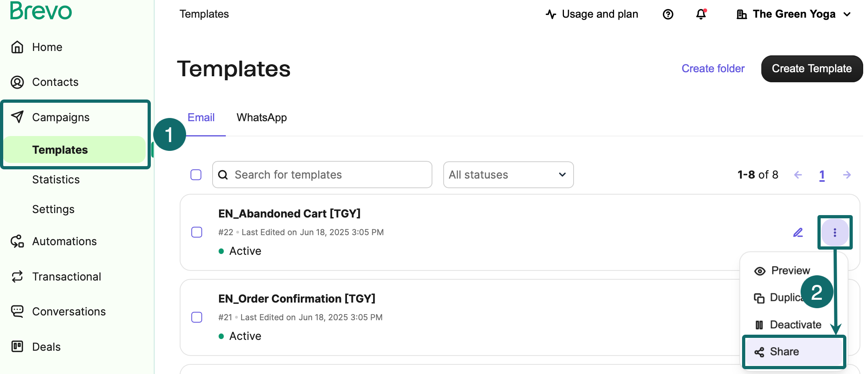The width and height of the screenshot is (868, 374).
Task: Click the pencil edit icon for Abandoned Cart
Action: coord(798,232)
